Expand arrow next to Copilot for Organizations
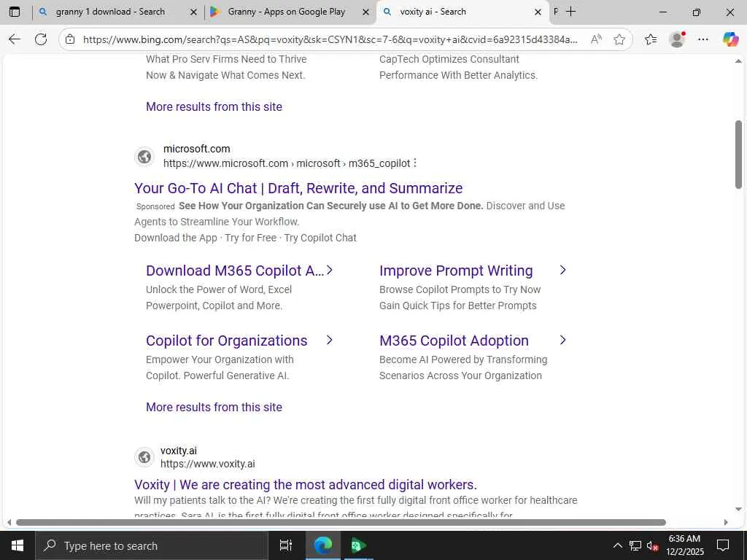The height and width of the screenshot is (560, 747). tap(329, 340)
